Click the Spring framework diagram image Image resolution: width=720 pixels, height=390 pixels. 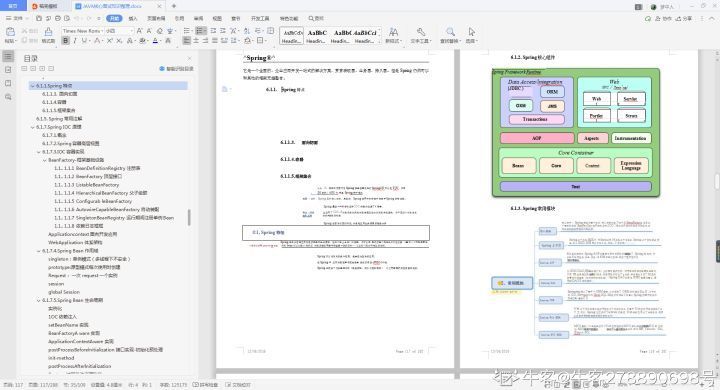[575, 133]
